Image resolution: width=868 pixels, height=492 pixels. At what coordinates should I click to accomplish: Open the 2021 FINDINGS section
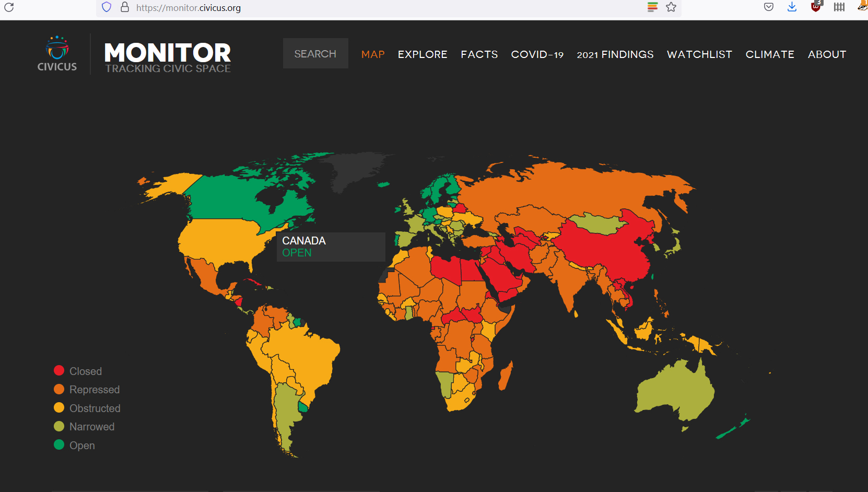pyautogui.click(x=615, y=54)
